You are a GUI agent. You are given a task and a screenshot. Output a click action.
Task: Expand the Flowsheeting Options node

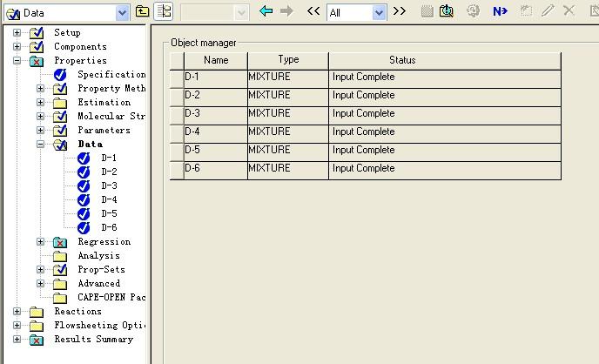(x=17, y=325)
